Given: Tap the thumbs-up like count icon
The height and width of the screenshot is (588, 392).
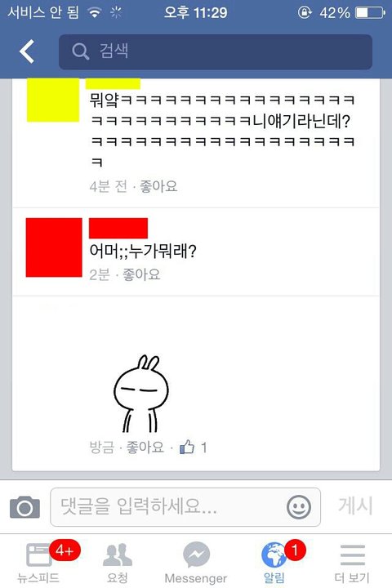Looking at the screenshot, I should [x=187, y=447].
